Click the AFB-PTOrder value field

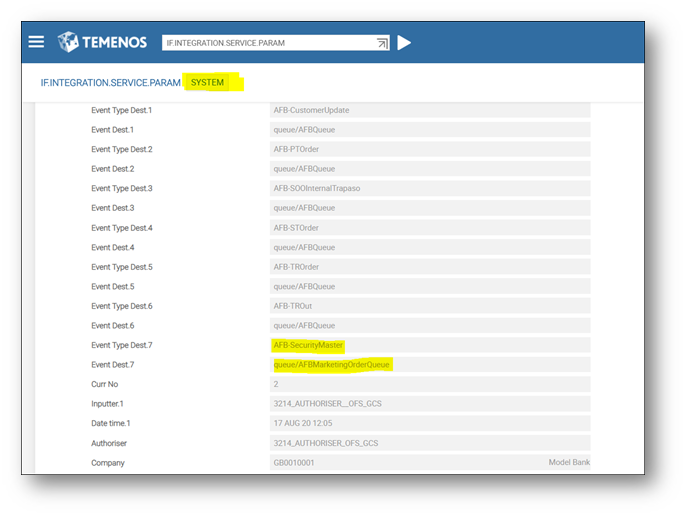pos(429,149)
